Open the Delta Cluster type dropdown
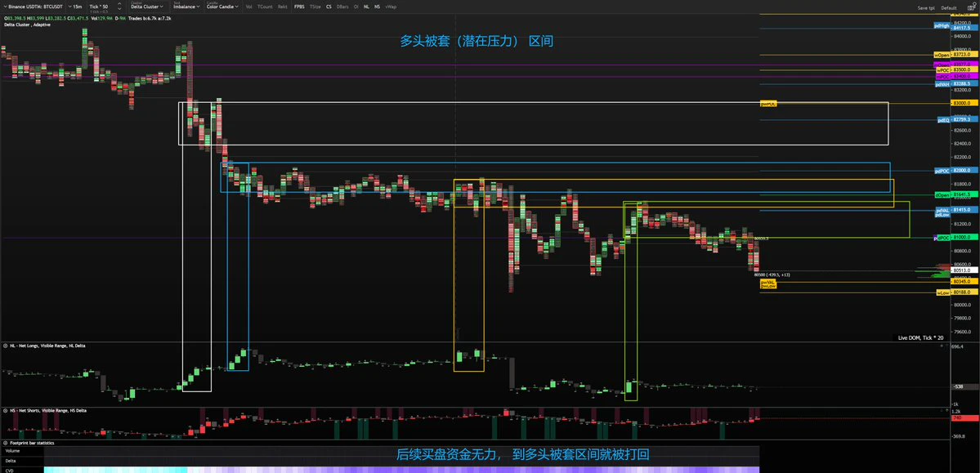Viewport: 980px width, 473px height. click(147, 7)
